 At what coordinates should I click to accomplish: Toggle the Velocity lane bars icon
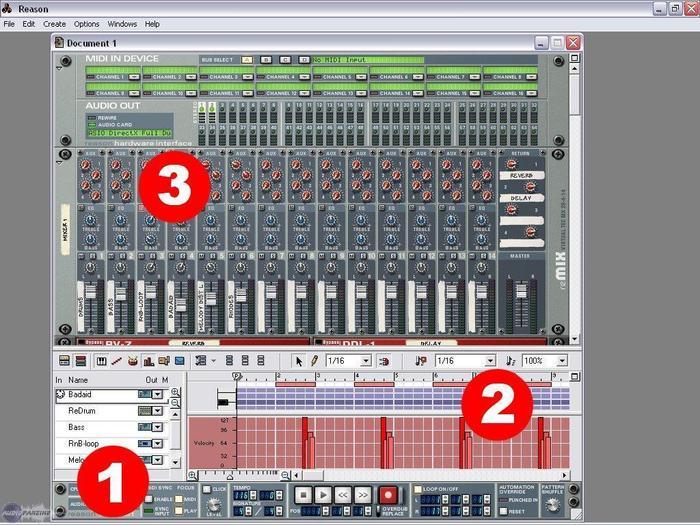tap(149, 361)
